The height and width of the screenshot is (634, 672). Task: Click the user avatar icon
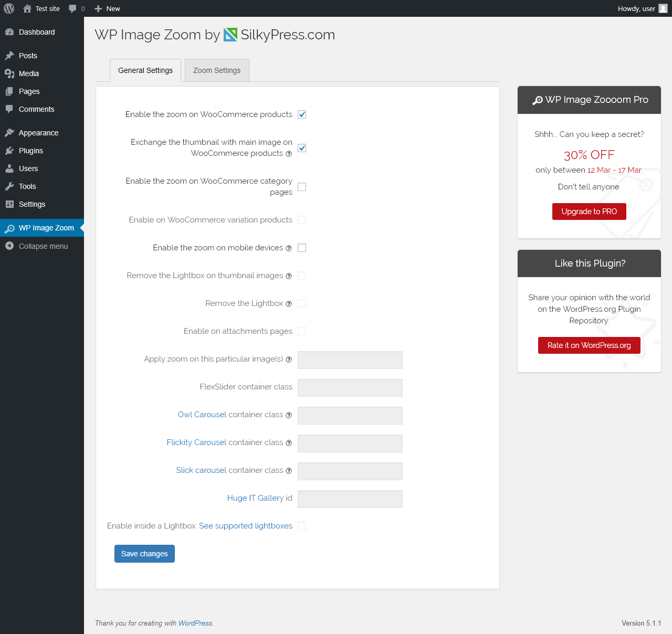[663, 8]
